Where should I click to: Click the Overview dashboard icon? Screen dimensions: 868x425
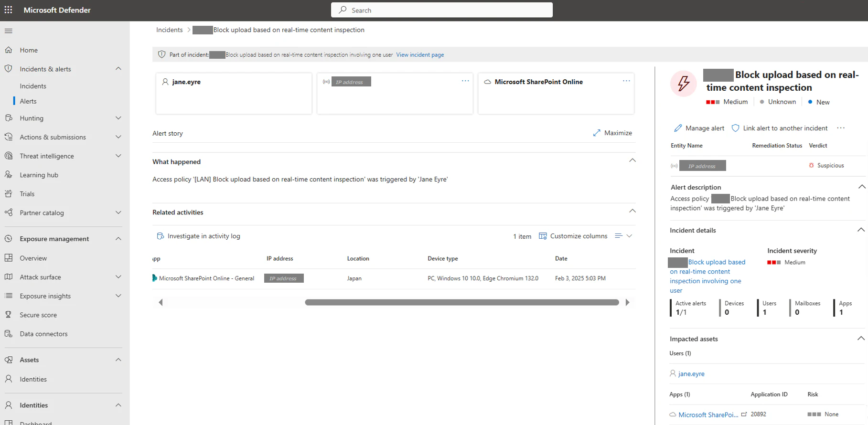click(x=8, y=258)
